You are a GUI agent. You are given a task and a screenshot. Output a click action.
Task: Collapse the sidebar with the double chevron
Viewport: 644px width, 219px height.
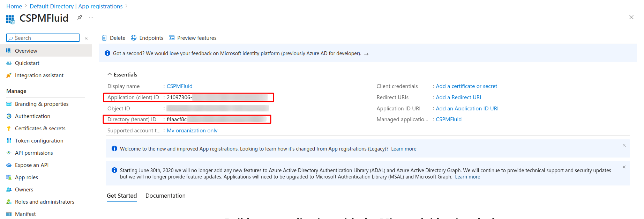[86, 38]
